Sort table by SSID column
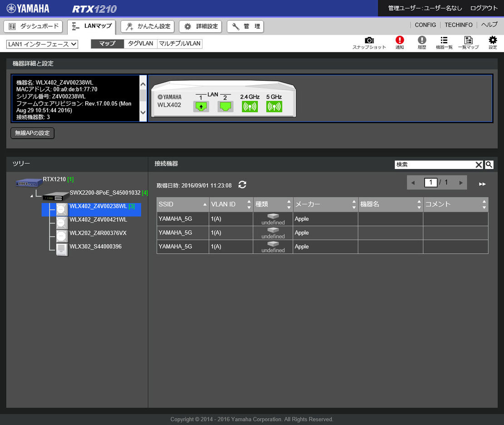504x425 pixels. coord(183,204)
